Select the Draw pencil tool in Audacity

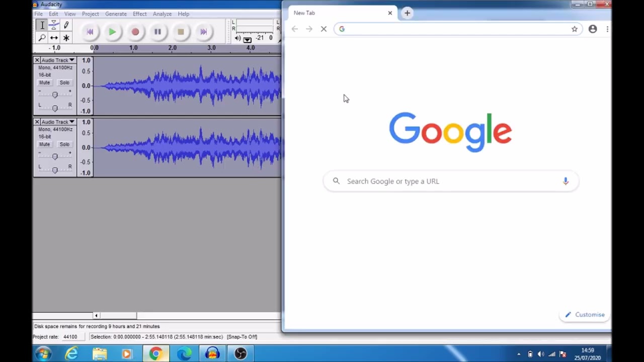[66, 25]
